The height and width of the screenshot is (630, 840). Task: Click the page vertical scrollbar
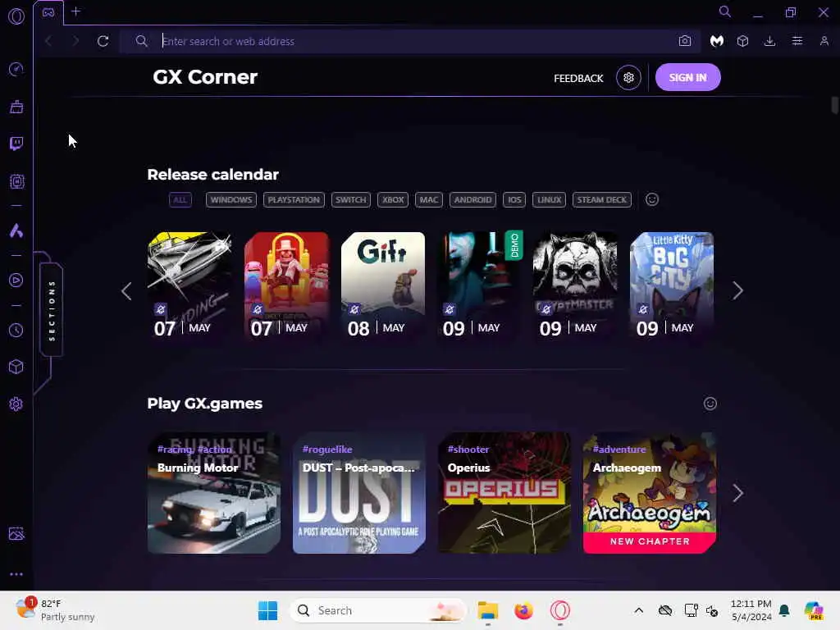tap(834, 104)
